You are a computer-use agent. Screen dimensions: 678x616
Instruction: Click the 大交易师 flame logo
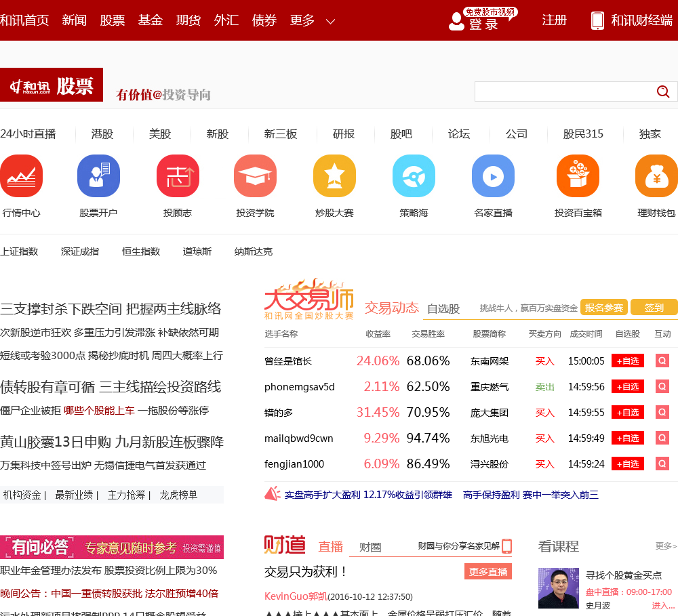click(x=309, y=300)
